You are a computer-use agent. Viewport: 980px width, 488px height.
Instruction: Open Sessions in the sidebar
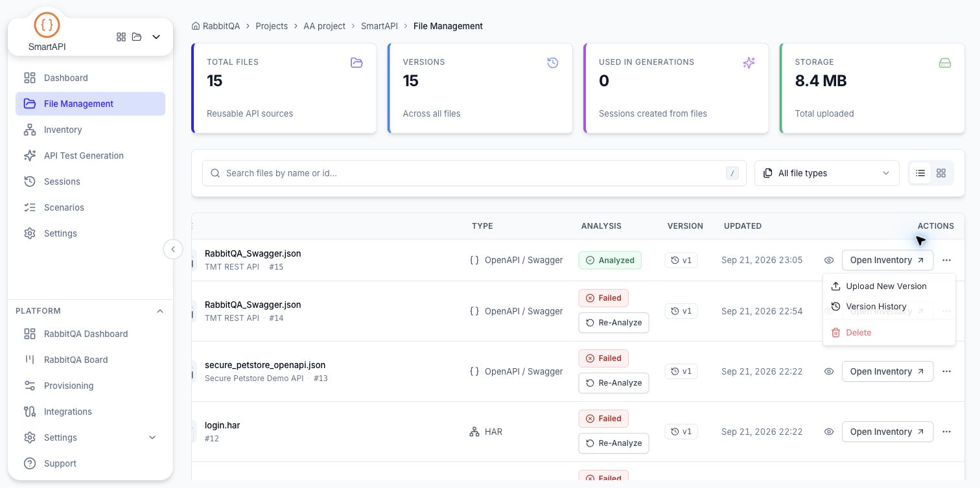(x=91, y=181)
